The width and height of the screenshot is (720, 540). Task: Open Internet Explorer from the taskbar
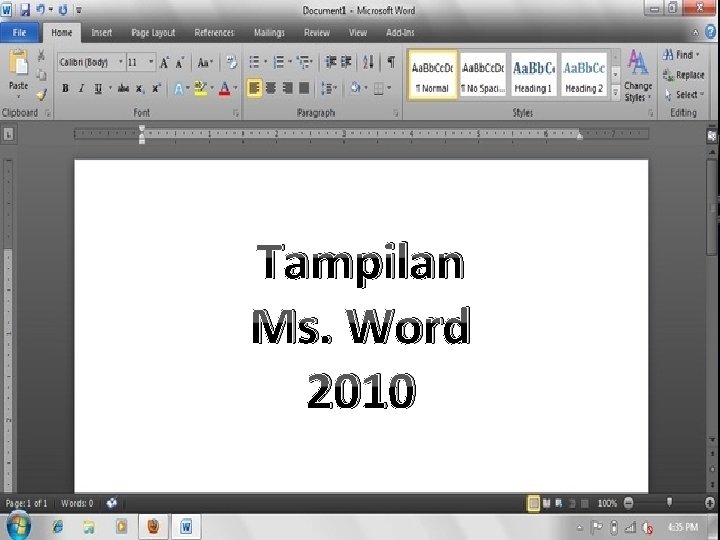pos(57,526)
